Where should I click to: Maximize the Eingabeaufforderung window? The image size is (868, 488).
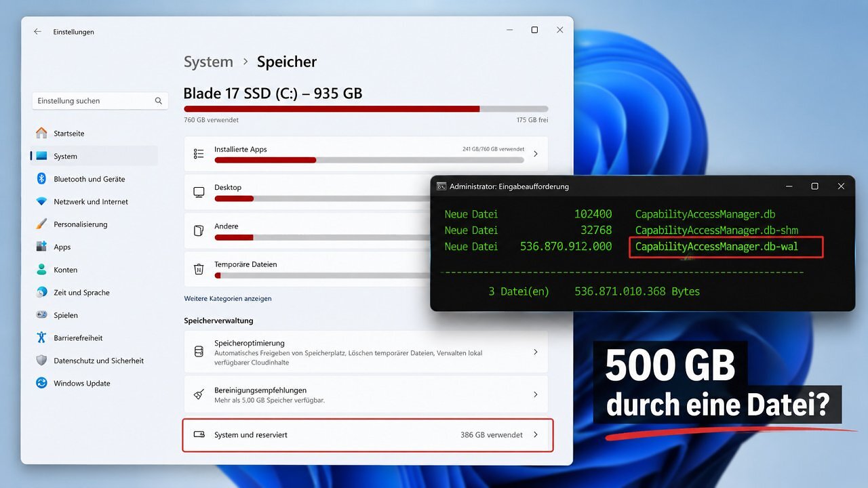[814, 186]
